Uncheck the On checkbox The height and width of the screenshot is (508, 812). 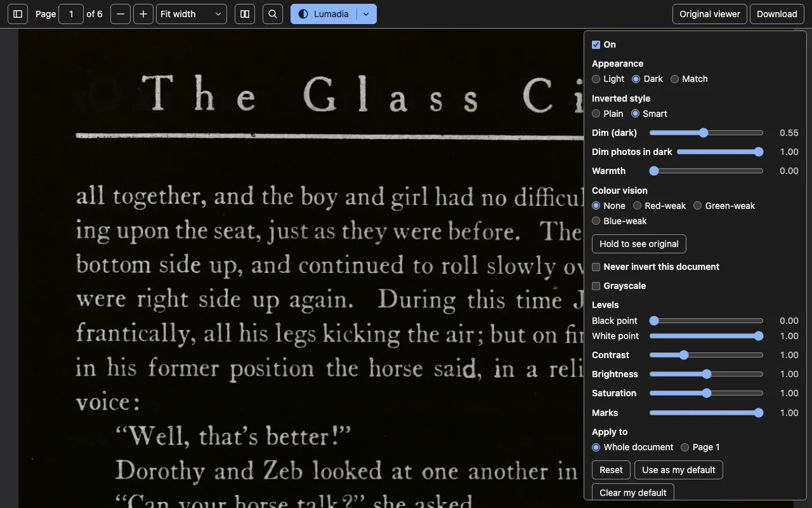[596, 44]
